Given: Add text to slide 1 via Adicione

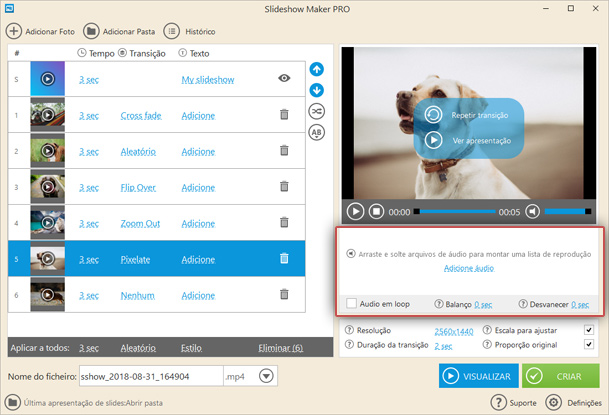Looking at the screenshot, I should [198, 116].
